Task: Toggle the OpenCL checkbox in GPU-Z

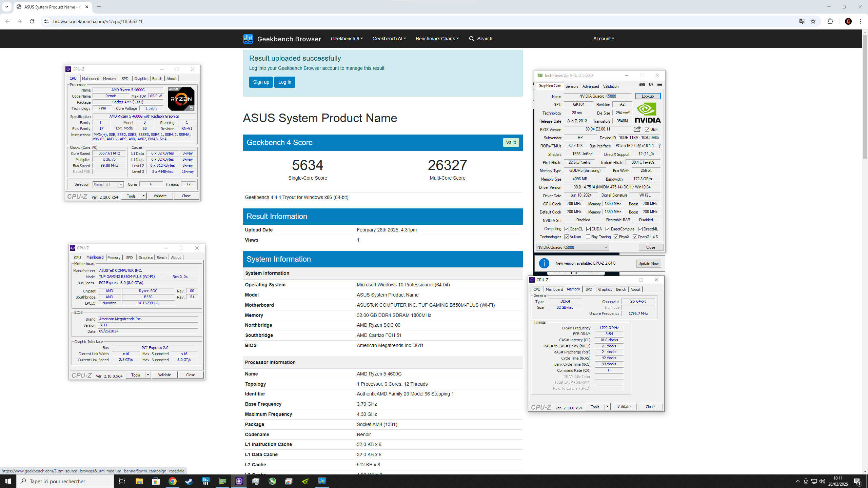Action: pos(567,229)
